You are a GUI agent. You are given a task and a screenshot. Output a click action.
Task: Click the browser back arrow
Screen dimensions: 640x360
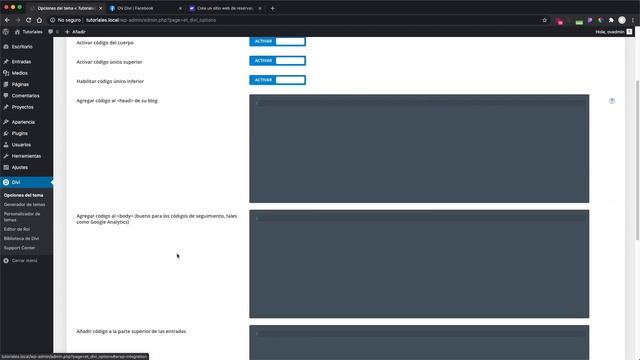pyautogui.click(x=7, y=20)
